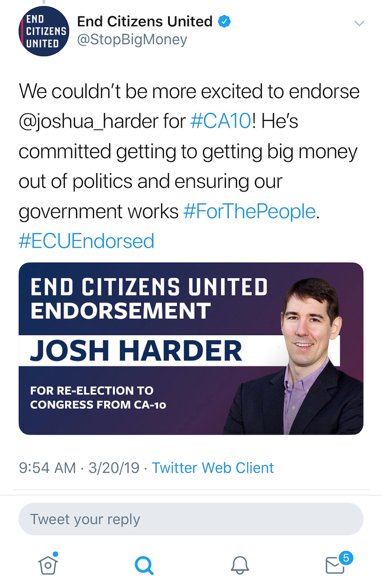The height and width of the screenshot is (588, 382).
Task: Open the #CA10 hashtag
Action: tap(220, 122)
